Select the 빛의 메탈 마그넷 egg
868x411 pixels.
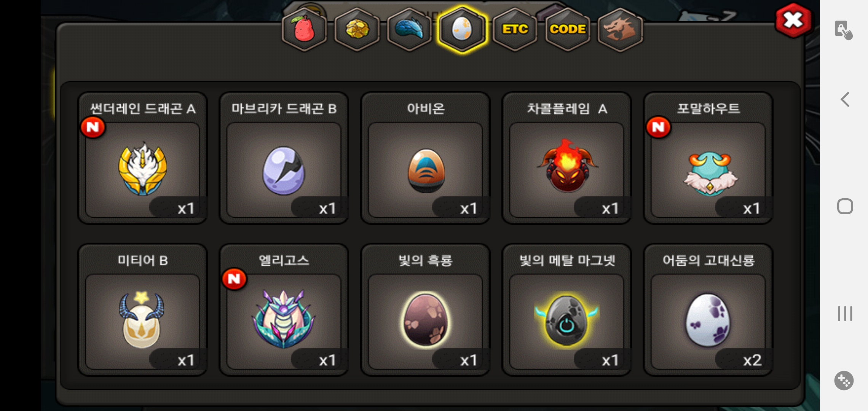point(566,310)
